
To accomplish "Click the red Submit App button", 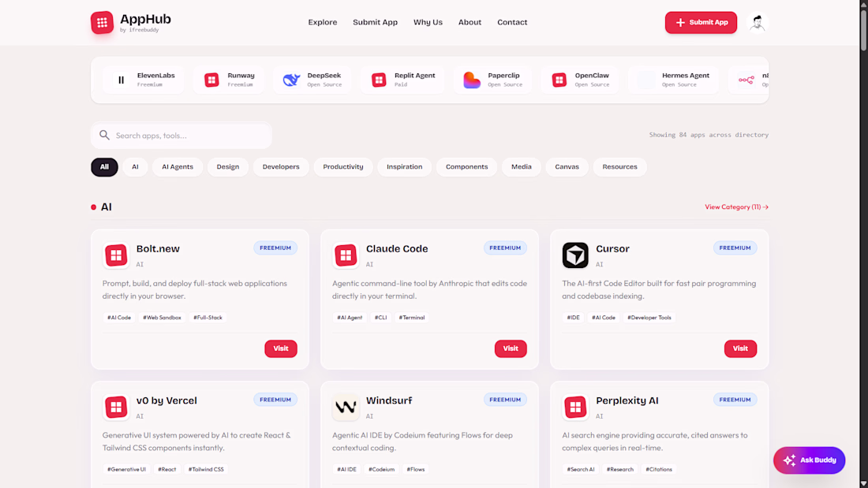I will pyautogui.click(x=701, y=23).
